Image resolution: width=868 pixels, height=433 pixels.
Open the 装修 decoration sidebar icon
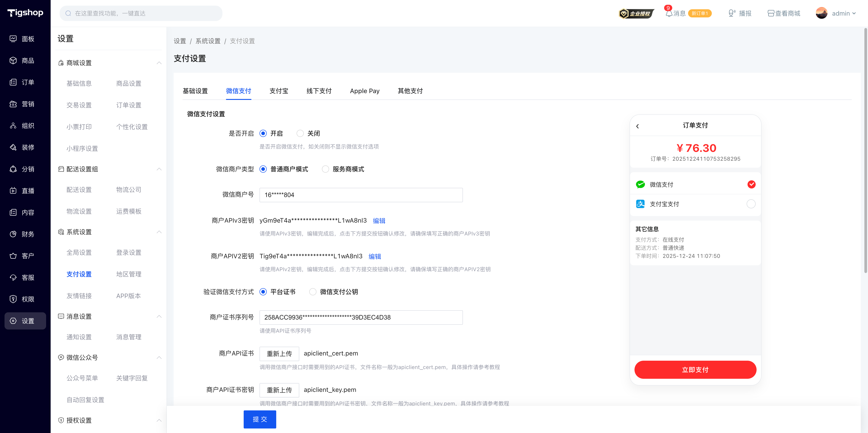click(x=13, y=147)
